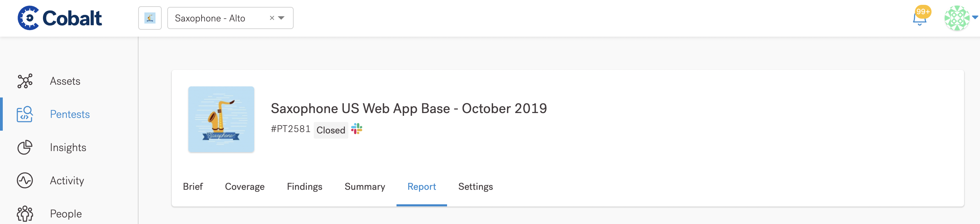Switch to the Coverage tab
The image size is (980, 224).
pyautogui.click(x=244, y=186)
